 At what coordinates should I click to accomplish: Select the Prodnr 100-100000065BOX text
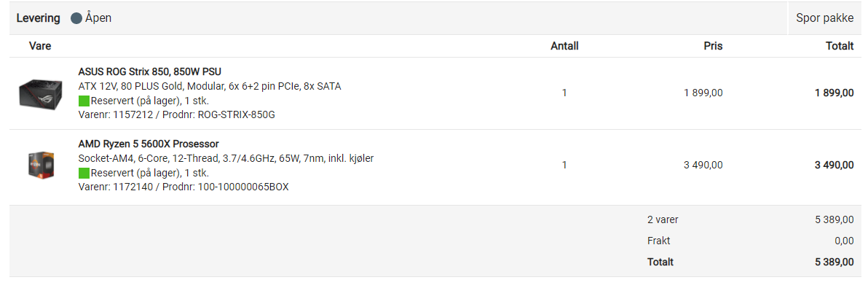click(x=227, y=187)
